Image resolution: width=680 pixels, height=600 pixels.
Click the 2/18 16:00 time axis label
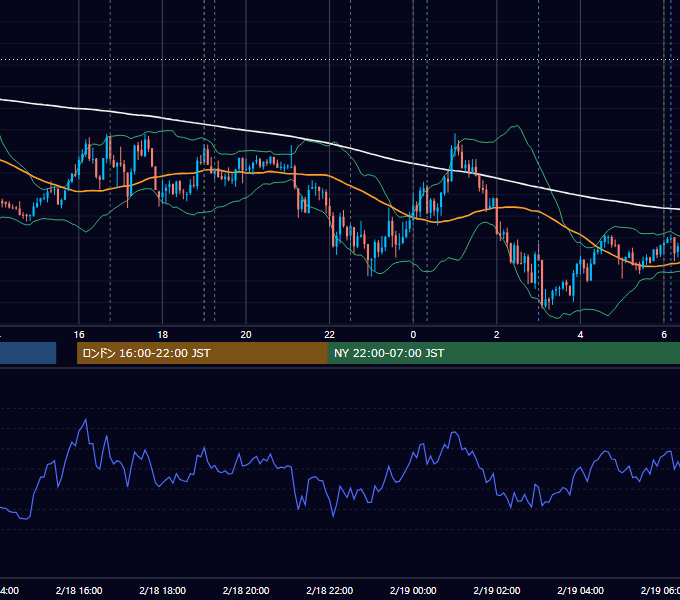(x=79, y=590)
